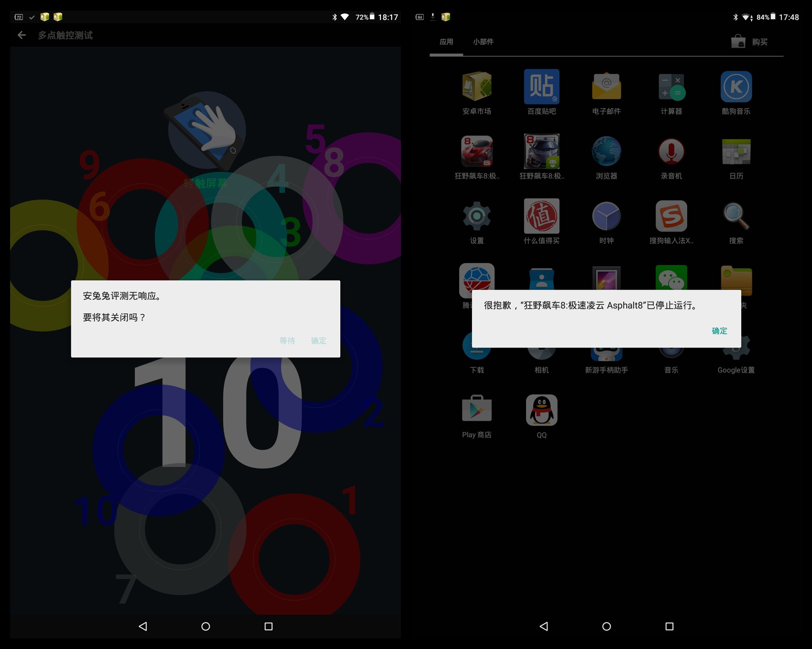Open the 电子邮件 mail app
The height and width of the screenshot is (649, 812).
606,87
